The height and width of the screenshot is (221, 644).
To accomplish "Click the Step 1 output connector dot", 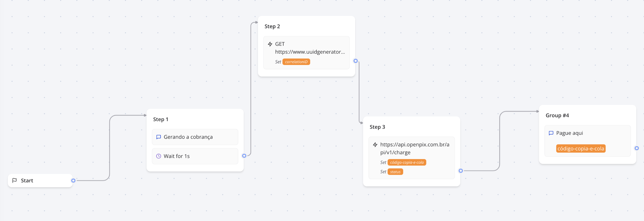I will pyautogui.click(x=244, y=156).
